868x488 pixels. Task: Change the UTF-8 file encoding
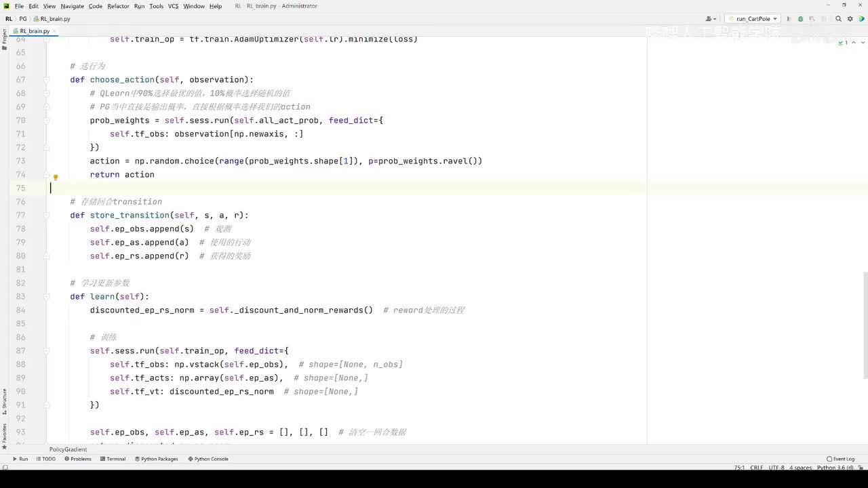(x=776, y=468)
